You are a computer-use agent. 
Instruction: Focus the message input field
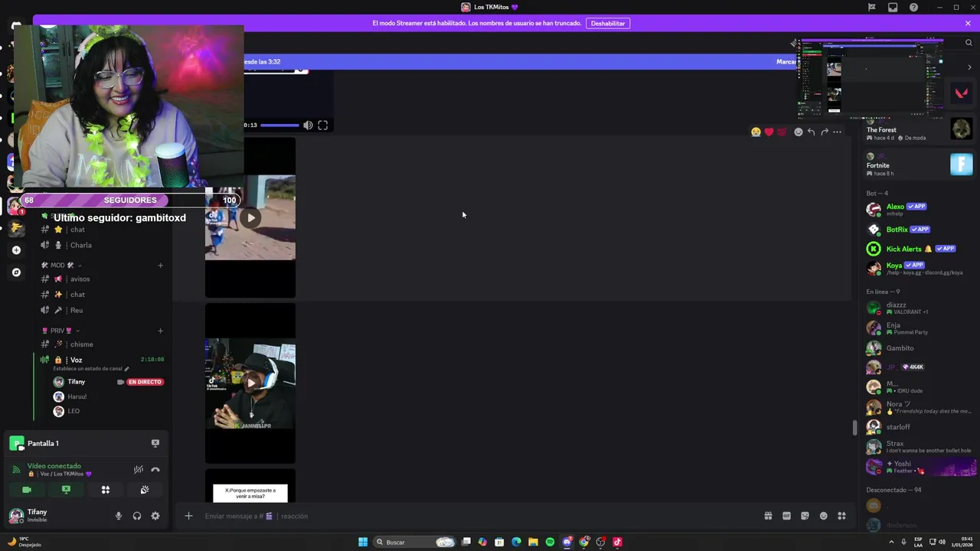(479, 516)
